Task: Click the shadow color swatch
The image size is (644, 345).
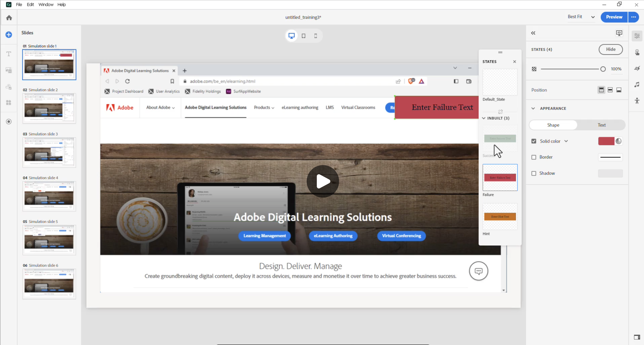Action: point(610,173)
